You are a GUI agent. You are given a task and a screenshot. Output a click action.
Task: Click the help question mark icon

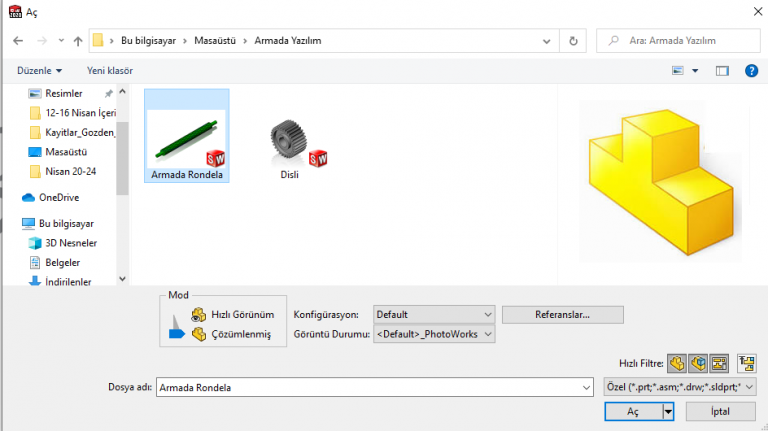point(751,71)
